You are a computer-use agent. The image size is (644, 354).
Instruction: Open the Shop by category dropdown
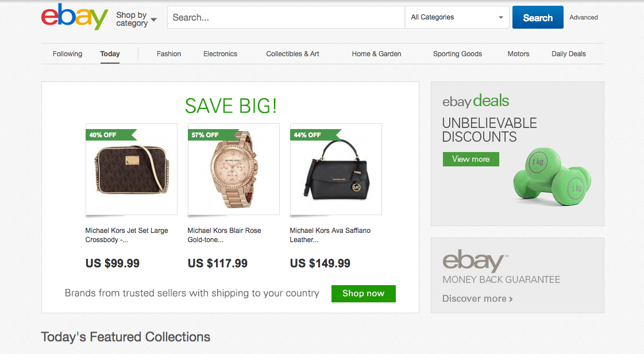134,17
